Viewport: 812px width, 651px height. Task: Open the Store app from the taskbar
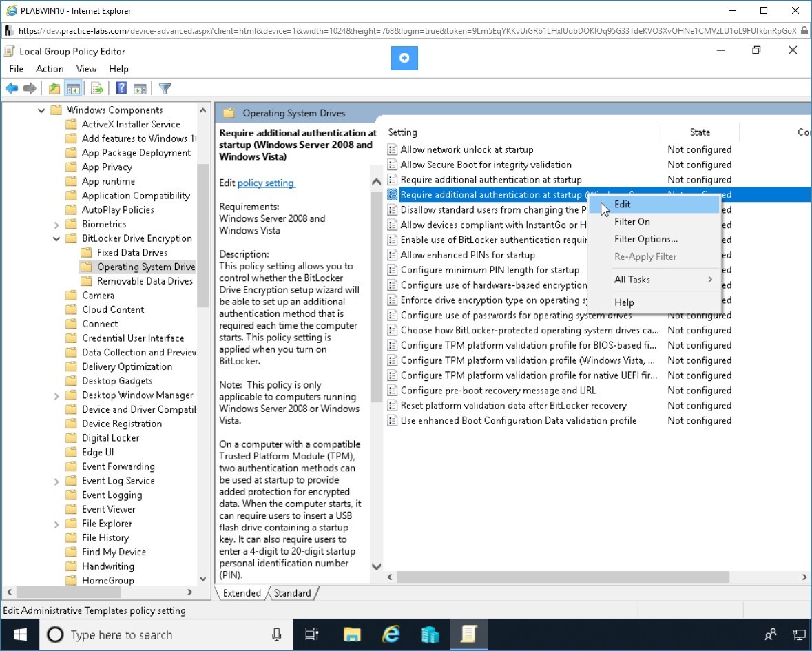coord(430,634)
